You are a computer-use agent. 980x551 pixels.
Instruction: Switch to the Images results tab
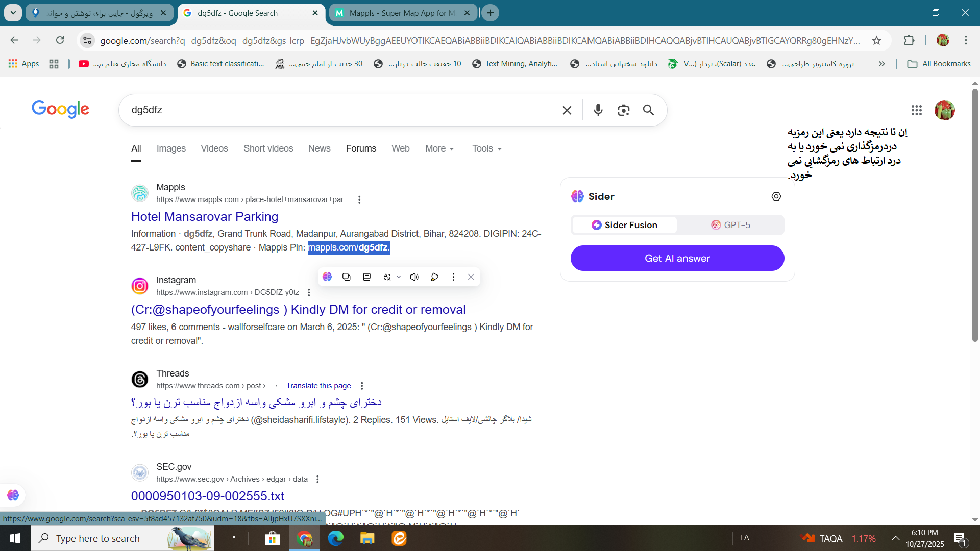point(171,148)
